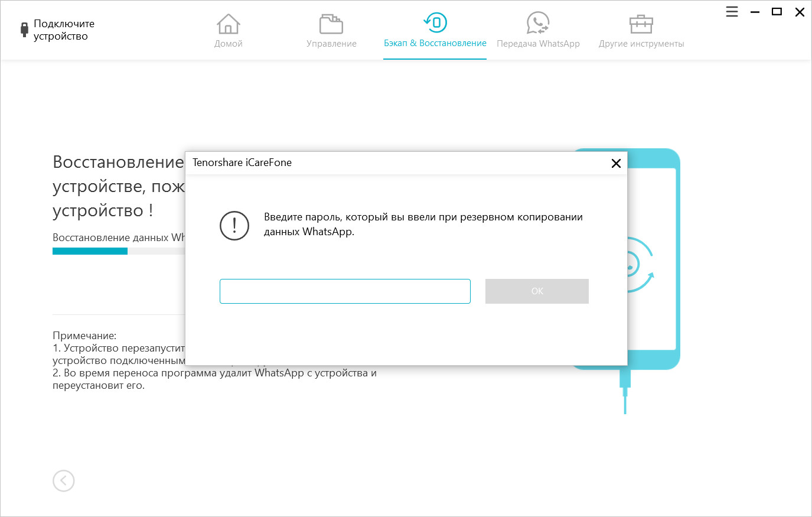The height and width of the screenshot is (517, 812).
Task: Open the Передача WhatsApp icon
Action: (x=538, y=23)
